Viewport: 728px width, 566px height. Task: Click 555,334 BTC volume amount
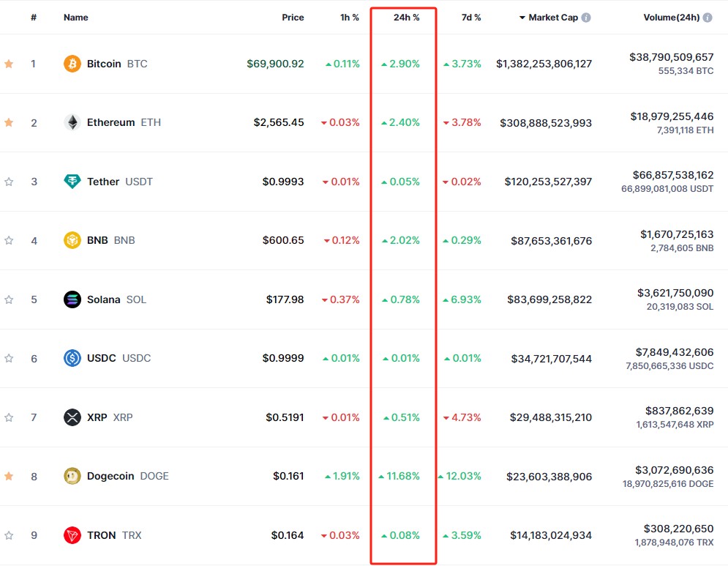point(686,71)
